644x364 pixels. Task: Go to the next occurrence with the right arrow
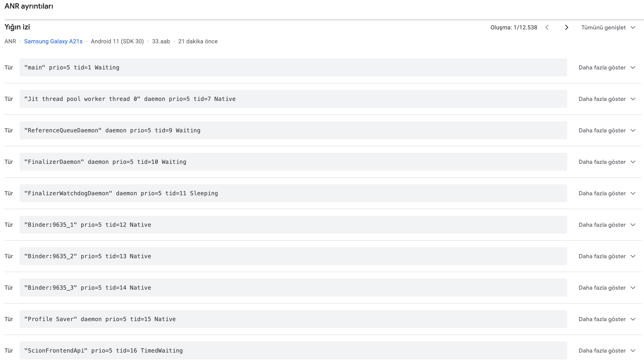click(x=566, y=28)
